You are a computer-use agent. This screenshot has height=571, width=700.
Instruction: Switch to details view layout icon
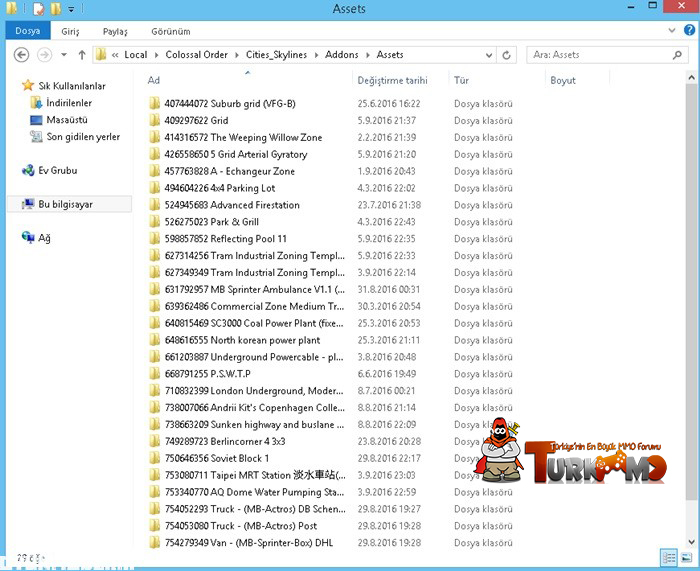[669, 558]
